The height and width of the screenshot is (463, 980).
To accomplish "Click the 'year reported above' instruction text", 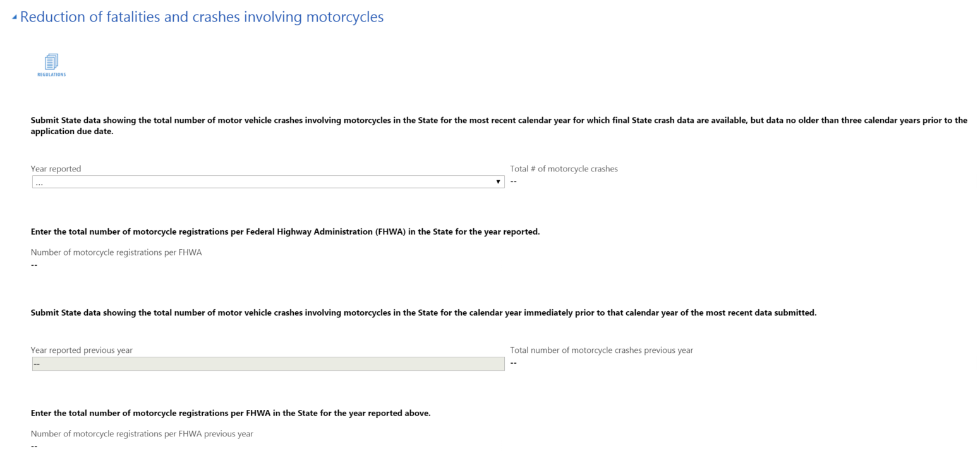I will pos(231,413).
